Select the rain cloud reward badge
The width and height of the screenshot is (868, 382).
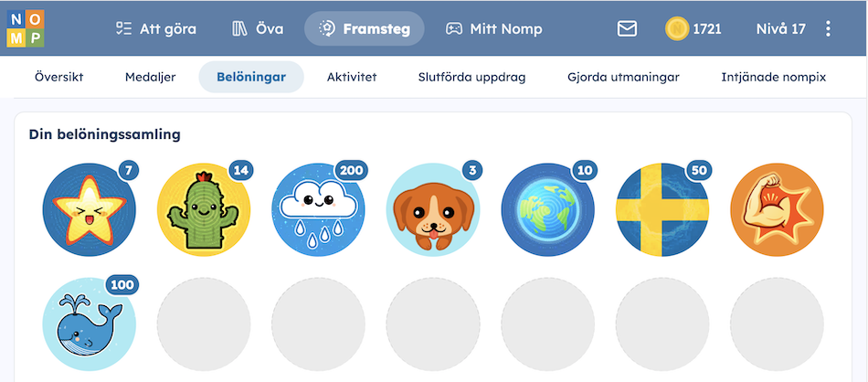[x=318, y=209]
